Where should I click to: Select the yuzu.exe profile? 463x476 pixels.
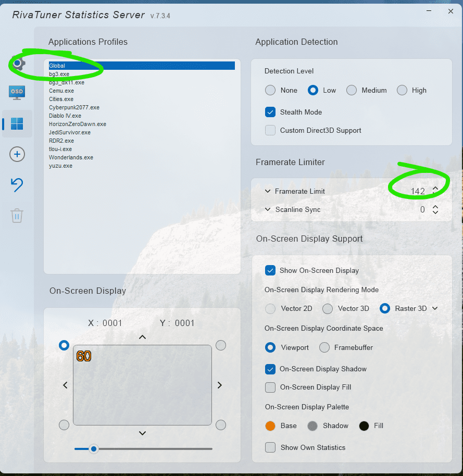tap(142, 166)
